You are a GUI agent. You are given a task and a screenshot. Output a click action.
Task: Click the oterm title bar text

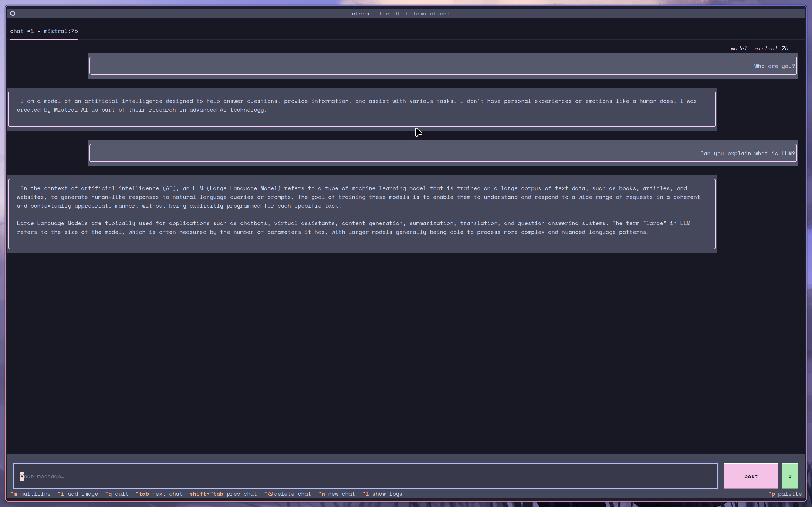point(402,14)
